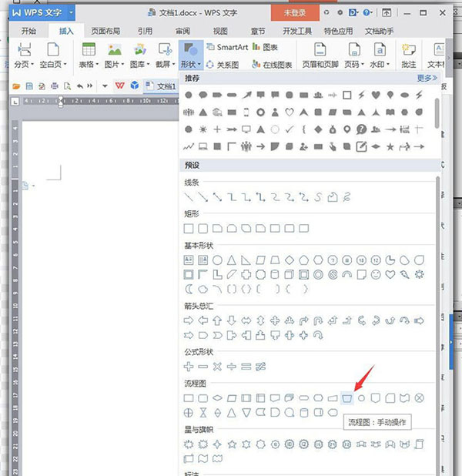Switch to the 审阅 tab
The width and height of the screenshot is (462, 476).
pos(182,31)
